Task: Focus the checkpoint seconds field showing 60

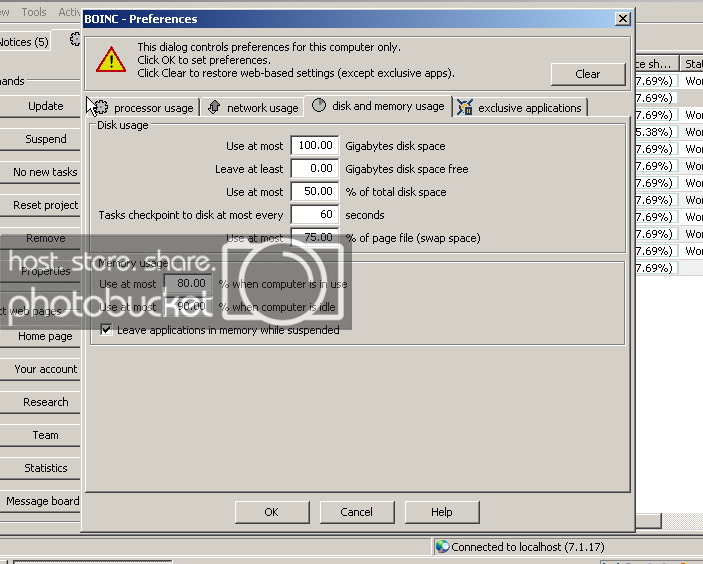Action: [x=314, y=215]
